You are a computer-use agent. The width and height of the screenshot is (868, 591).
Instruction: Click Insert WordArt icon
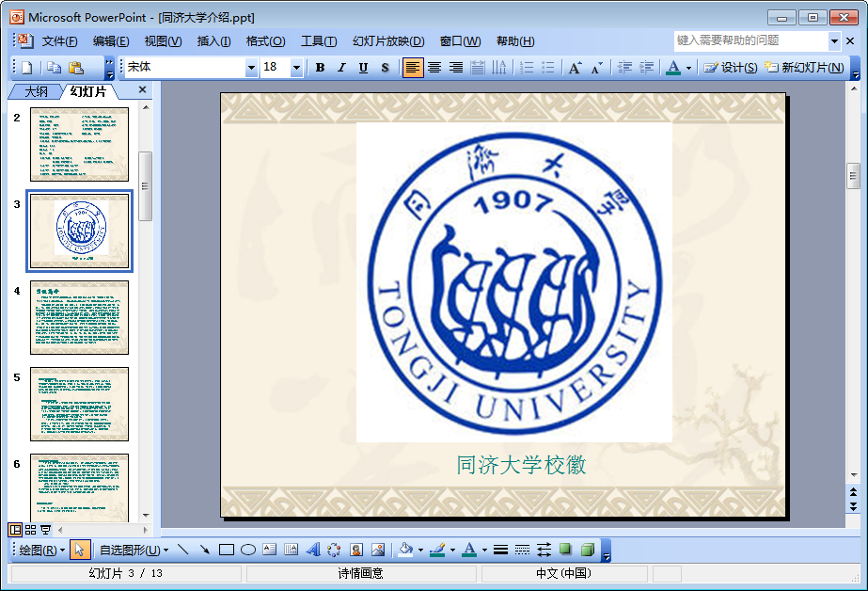(313, 550)
